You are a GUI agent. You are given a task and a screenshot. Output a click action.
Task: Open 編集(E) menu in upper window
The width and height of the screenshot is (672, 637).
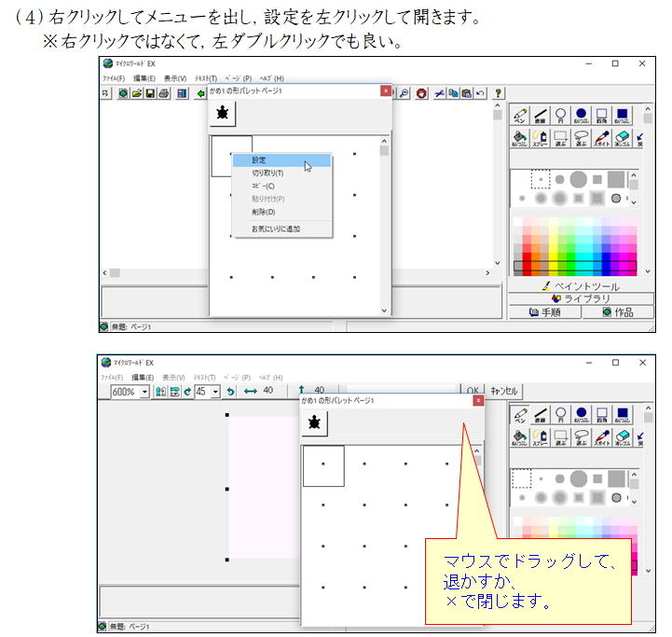(x=144, y=78)
